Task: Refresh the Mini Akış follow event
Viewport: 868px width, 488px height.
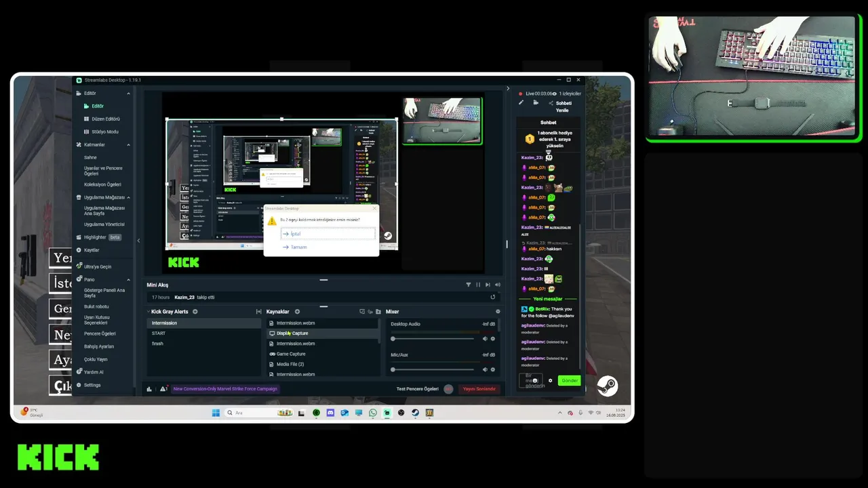Action: (493, 297)
